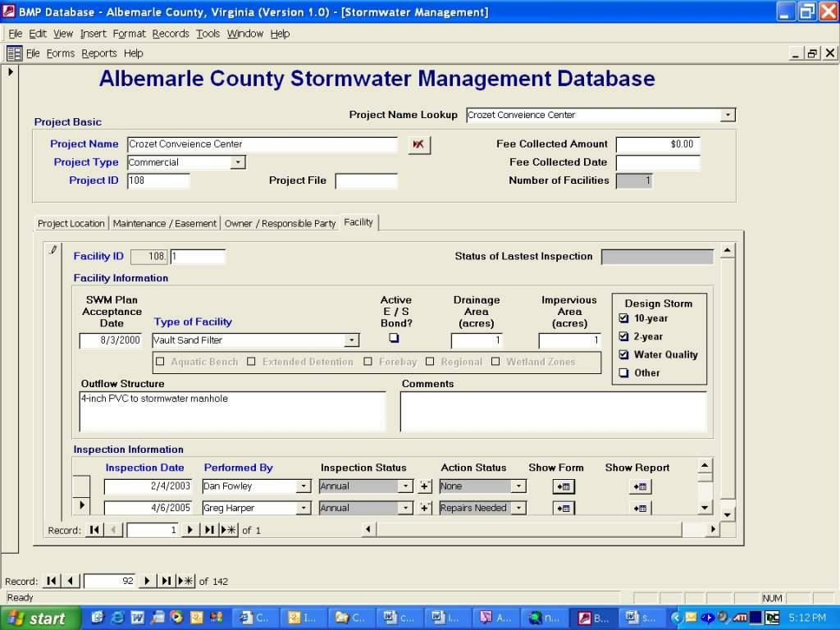Switch to the Project Location tab

pyautogui.click(x=71, y=223)
